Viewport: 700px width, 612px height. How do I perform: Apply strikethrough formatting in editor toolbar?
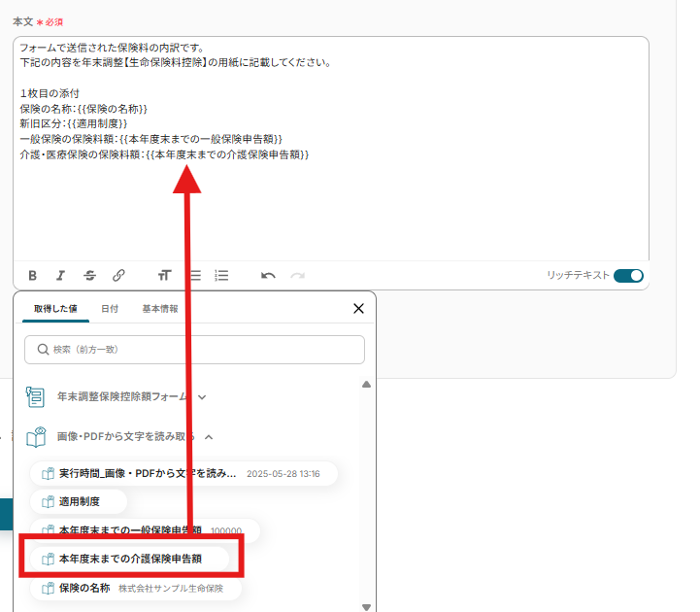(89, 276)
